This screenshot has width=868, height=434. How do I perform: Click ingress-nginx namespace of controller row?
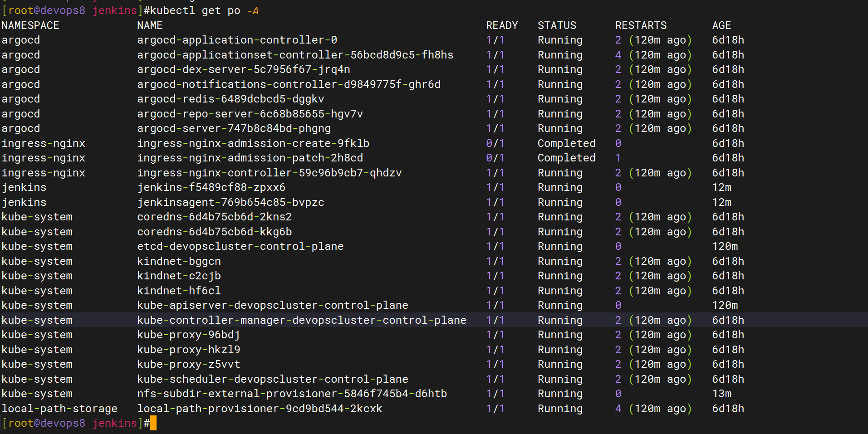tap(44, 173)
